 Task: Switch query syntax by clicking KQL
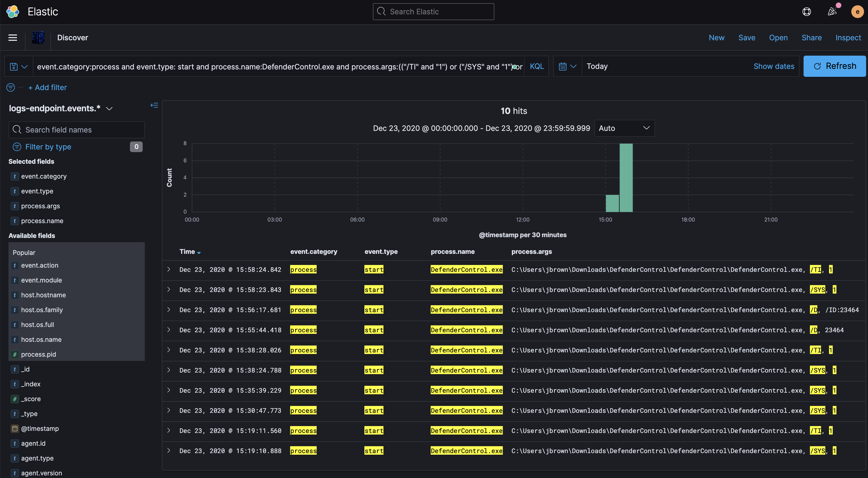(x=536, y=66)
